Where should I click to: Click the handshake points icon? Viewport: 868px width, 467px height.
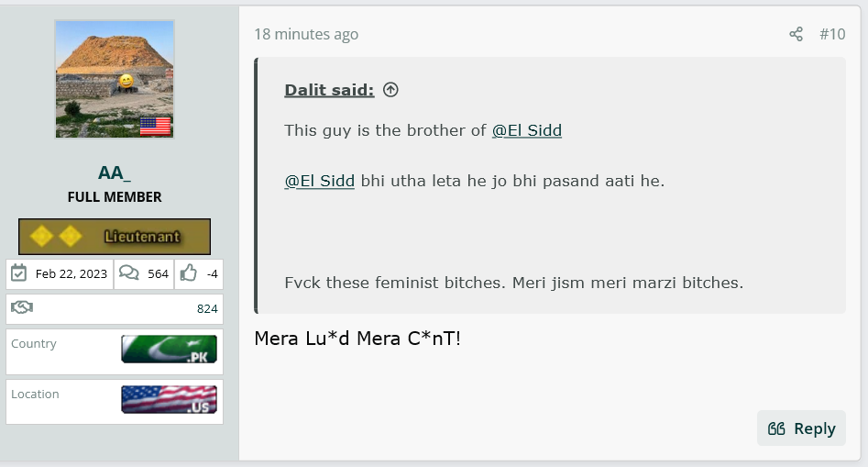[22, 307]
